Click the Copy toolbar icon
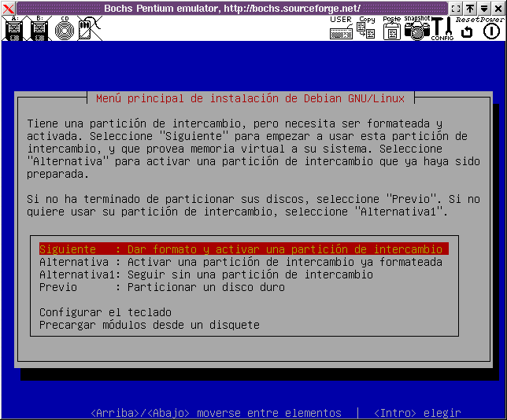Viewport: 507px width, 420px height. [x=366, y=30]
